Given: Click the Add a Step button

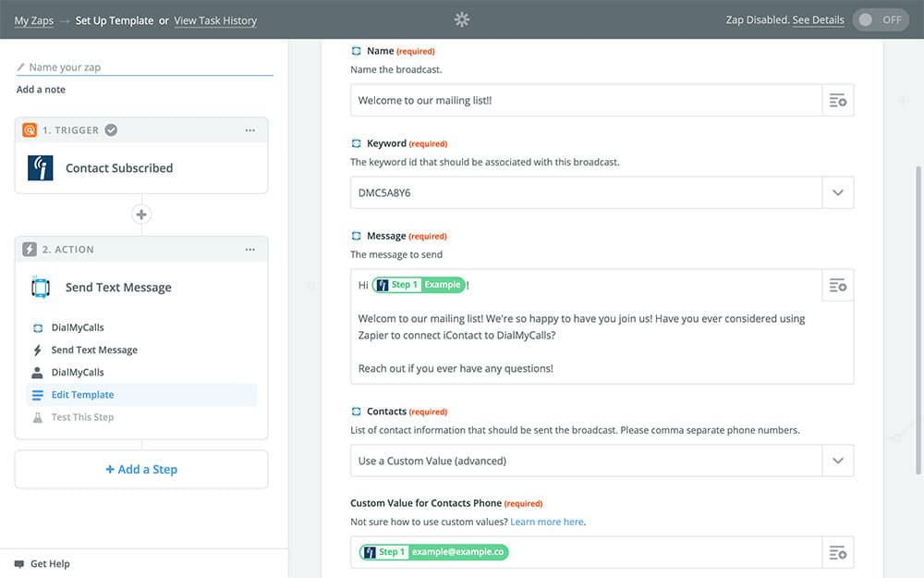Looking at the screenshot, I should point(141,470).
